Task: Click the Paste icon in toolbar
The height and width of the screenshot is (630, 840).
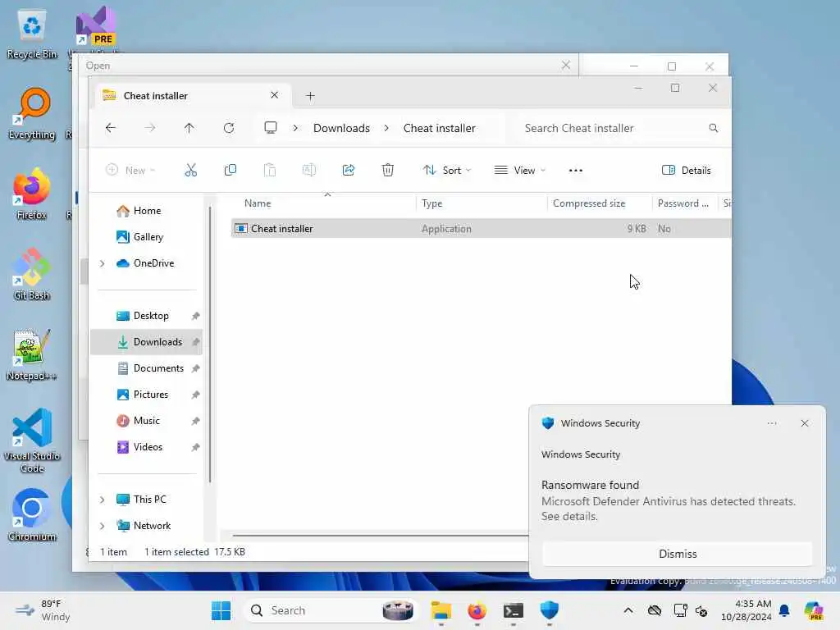Action: (x=269, y=171)
